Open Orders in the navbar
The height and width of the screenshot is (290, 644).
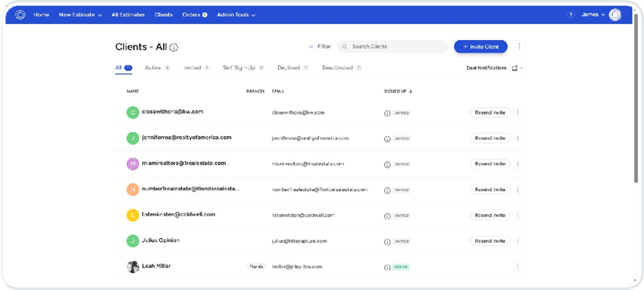[x=194, y=15]
